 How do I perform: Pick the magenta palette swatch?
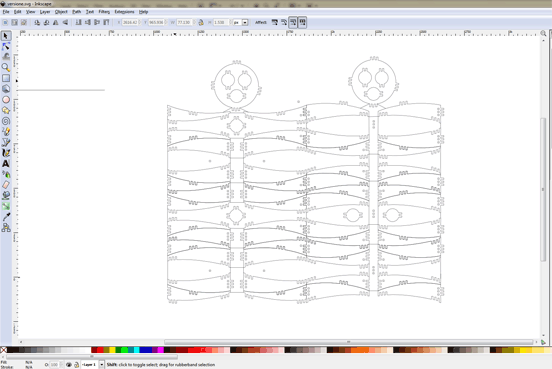point(161,350)
